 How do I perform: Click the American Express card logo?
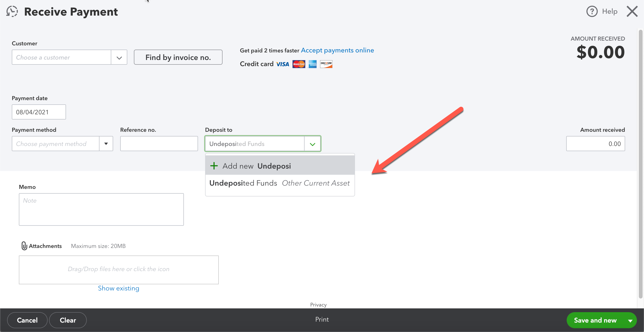point(312,64)
